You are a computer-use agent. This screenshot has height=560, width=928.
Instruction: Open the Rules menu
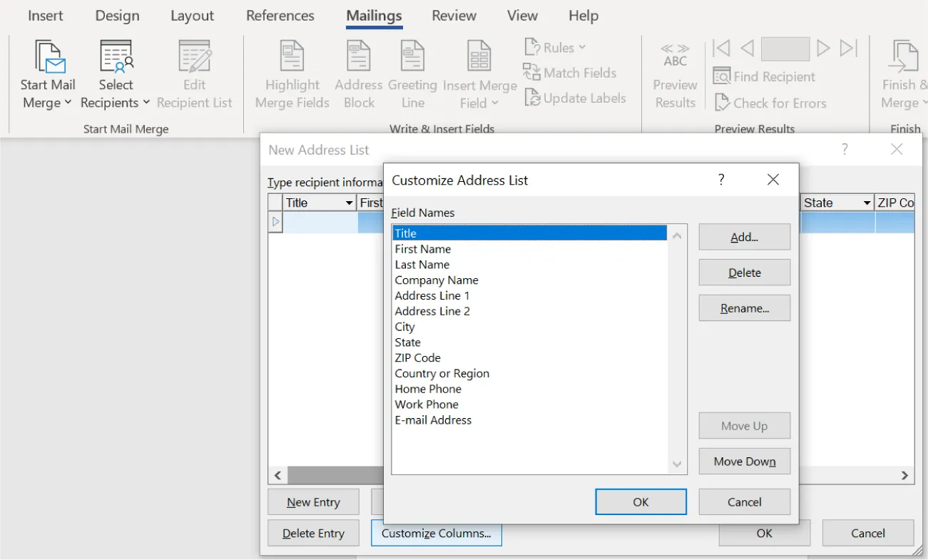point(555,47)
